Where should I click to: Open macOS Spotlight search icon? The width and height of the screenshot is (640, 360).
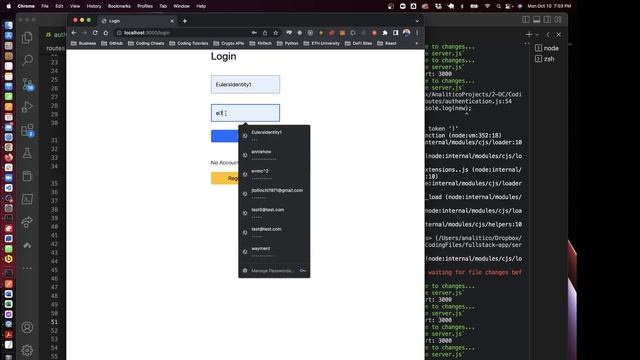click(x=498, y=6)
